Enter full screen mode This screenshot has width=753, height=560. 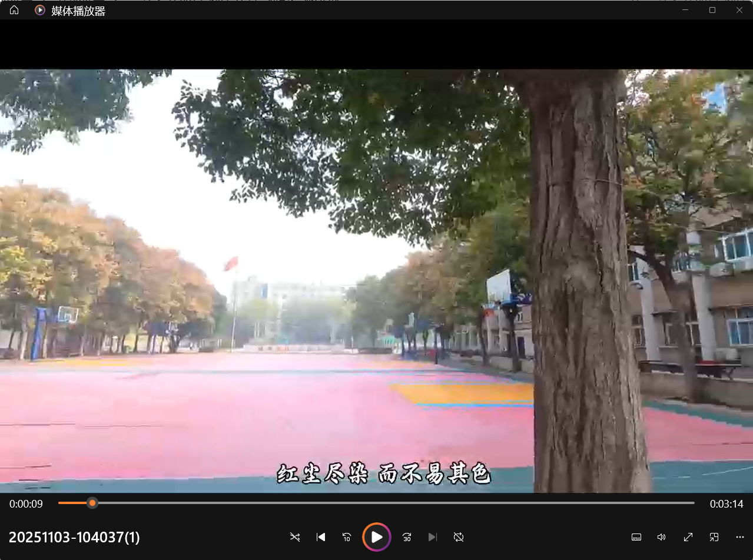coord(688,537)
